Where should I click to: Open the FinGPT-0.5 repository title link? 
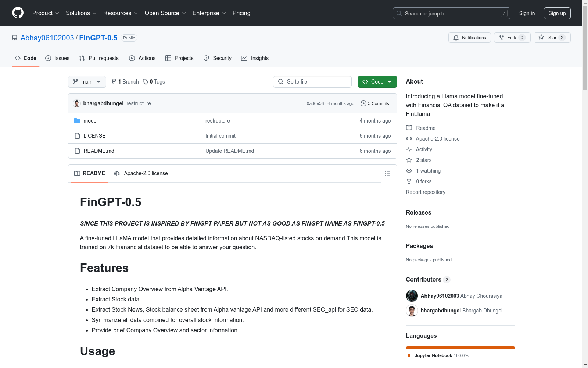pos(98,38)
